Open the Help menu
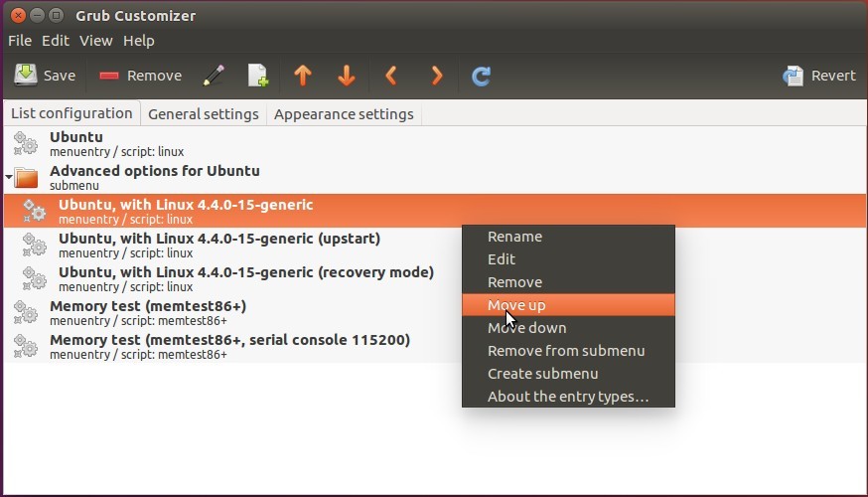 point(138,41)
